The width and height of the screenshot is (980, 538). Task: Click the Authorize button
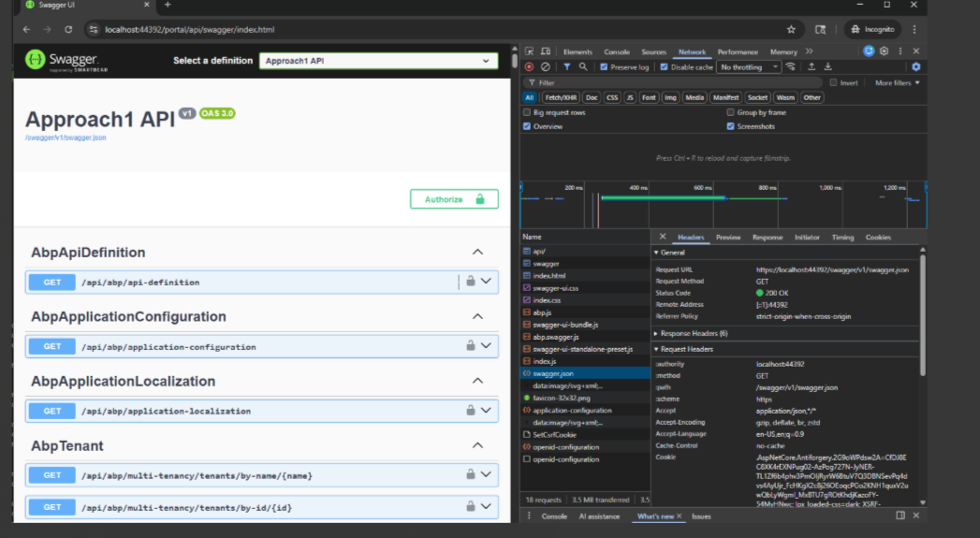click(453, 199)
